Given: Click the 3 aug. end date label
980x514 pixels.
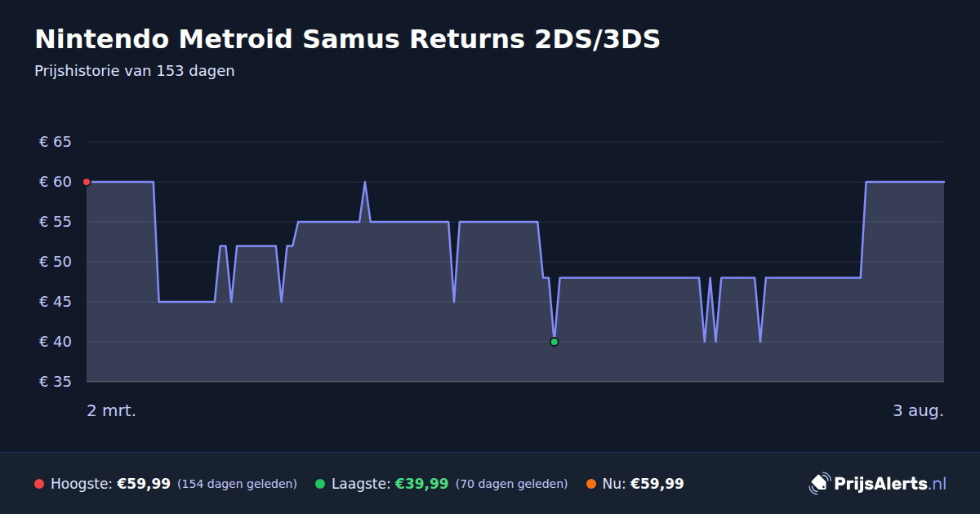Looking at the screenshot, I should pyautogui.click(x=918, y=410).
